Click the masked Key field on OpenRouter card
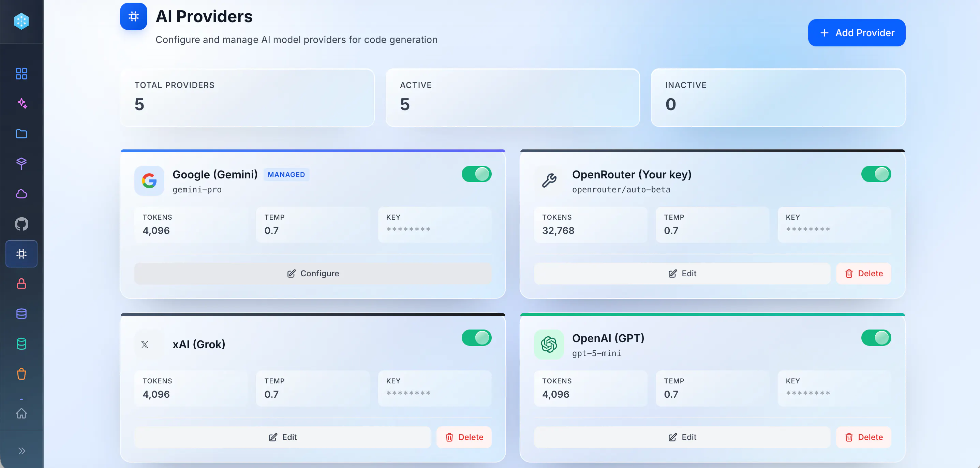This screenshot has width=980, height=468. [834, 225]
